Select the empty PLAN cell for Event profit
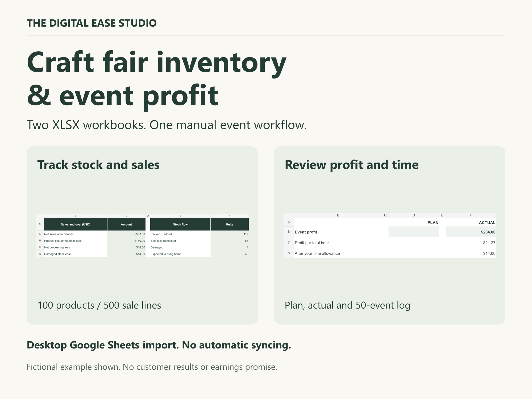Screen dimensions: 532x399 414,232
